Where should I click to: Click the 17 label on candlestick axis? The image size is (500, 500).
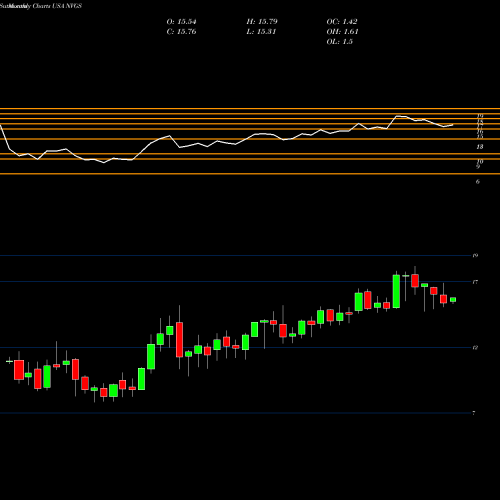tap(475, 282)
